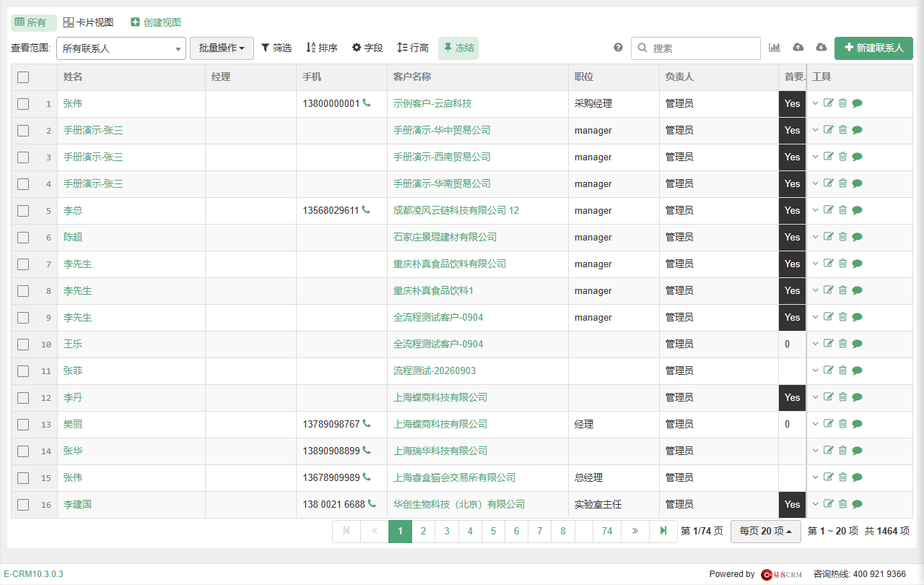Click the cloud upload import icon

pyautogui.click(x=798, y=48)
